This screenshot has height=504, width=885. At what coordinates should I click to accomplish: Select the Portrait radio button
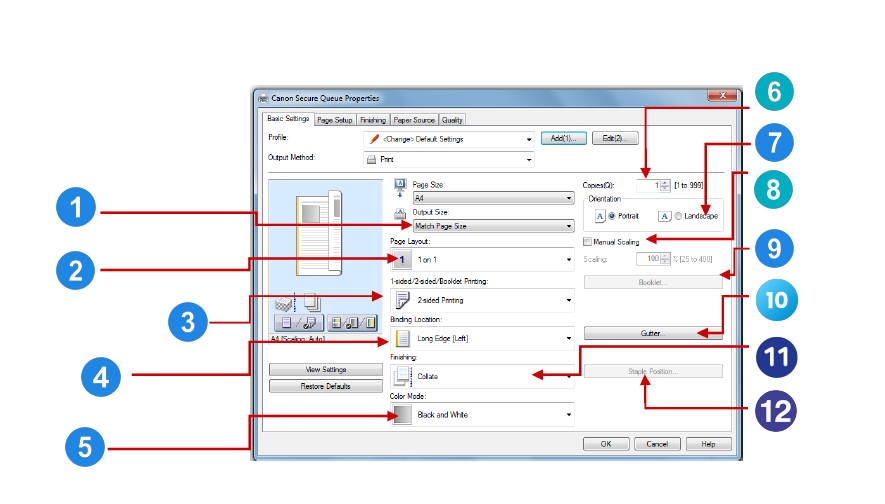point(611,215)
